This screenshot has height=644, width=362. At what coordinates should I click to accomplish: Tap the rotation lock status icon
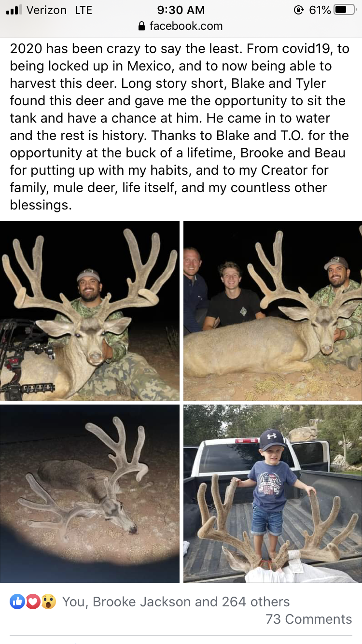(299, 10)
